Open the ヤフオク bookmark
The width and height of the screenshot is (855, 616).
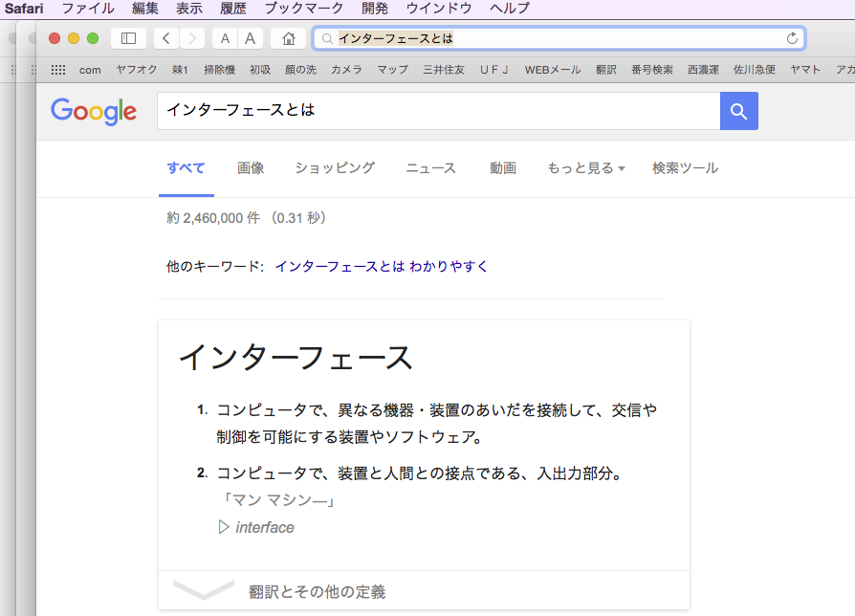[x=137, y=70]
